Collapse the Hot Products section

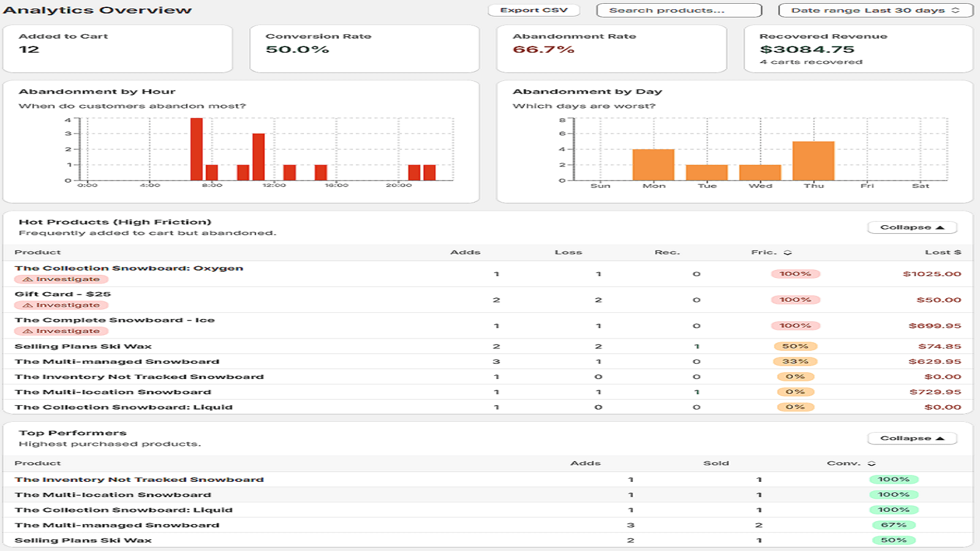coord(912,228)
